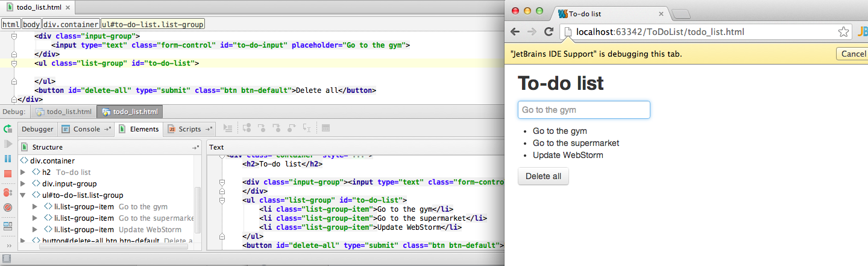Click the Show Execution Point toolbar icon

click(228, 128)
